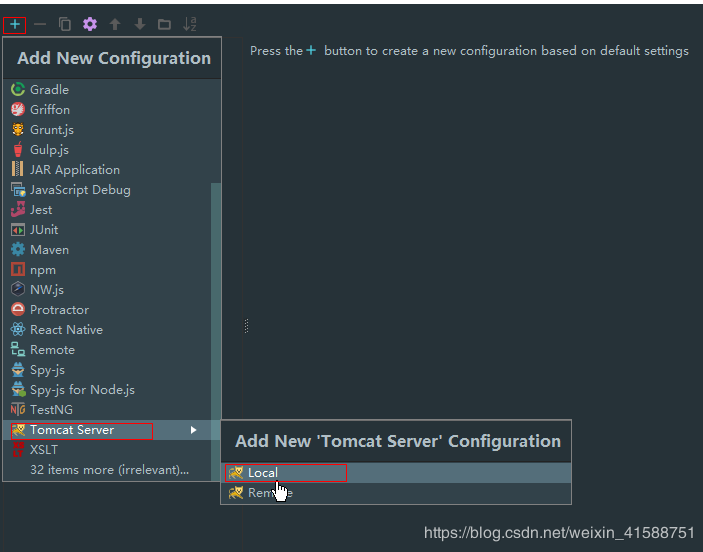
Task: Select TestNG configuration
Action: click(111, 410)
